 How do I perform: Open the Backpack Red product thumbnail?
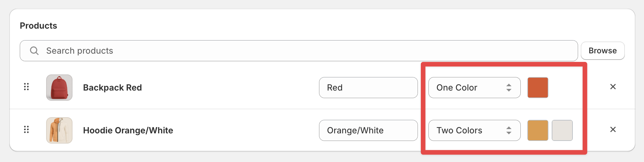pos(59,88)
